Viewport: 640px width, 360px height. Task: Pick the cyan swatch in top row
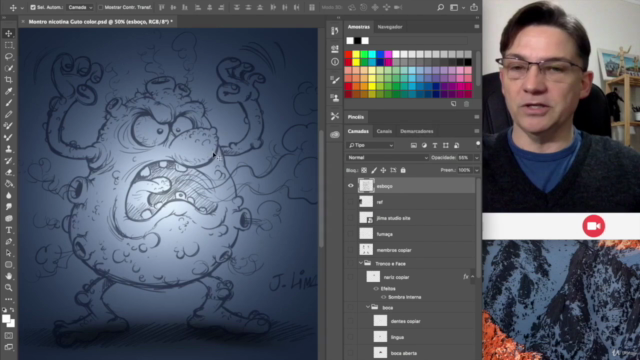click(x=372, y=54)
